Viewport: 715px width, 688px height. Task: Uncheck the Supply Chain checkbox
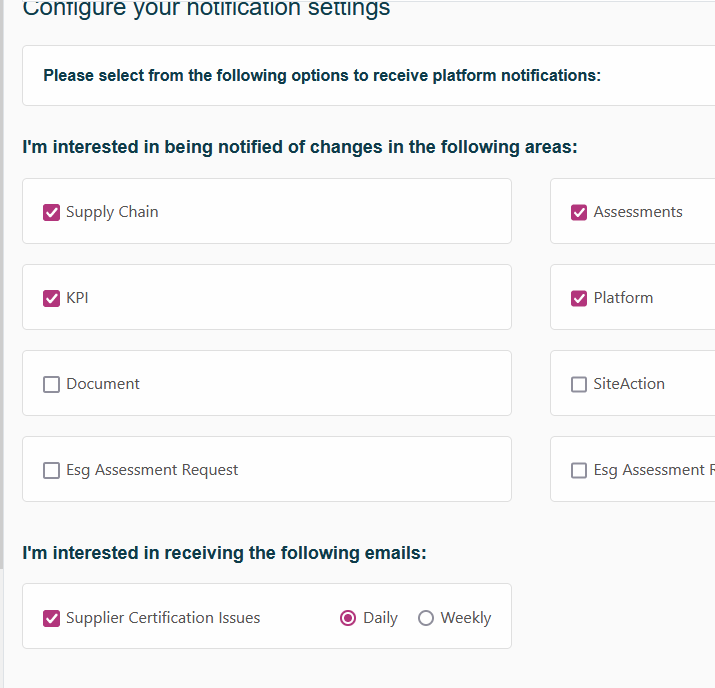point(52,212)
